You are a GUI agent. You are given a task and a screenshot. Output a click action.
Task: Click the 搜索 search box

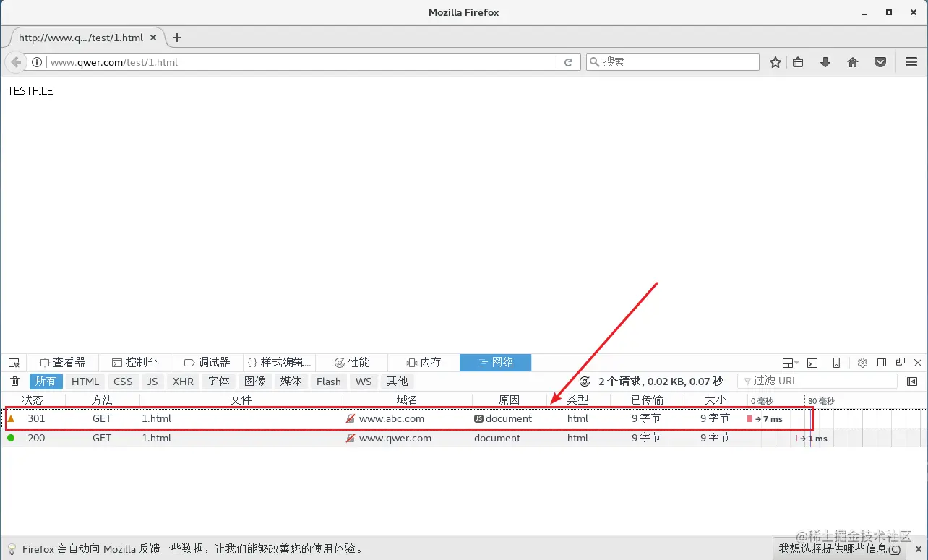pyautogui.click(x=673, y=62)
